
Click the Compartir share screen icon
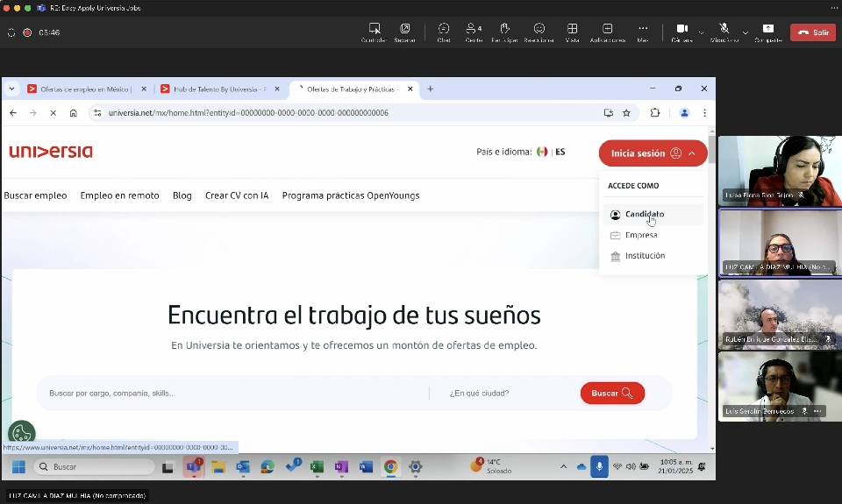pyautogui.click(x=768, y=28)
